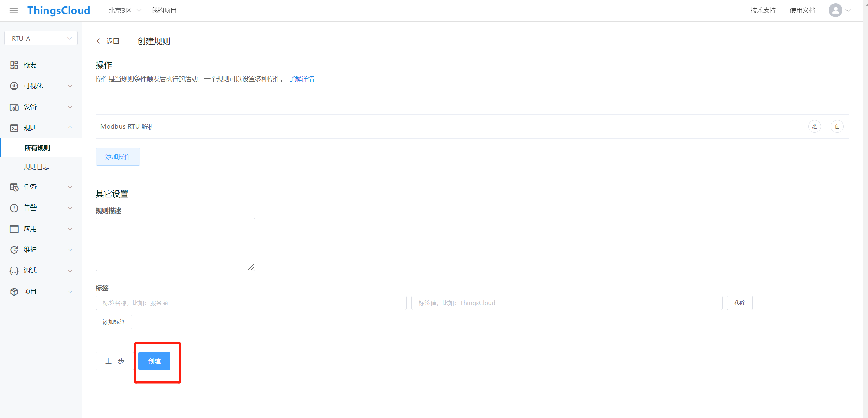Click the hamburger menu icon
This screenshot has width=868, height=418.
point(14,11)
